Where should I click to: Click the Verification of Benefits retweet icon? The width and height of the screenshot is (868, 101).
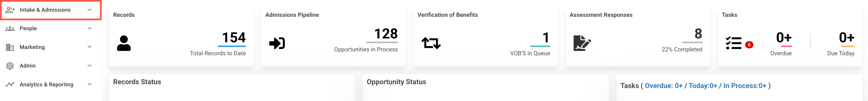431,43
